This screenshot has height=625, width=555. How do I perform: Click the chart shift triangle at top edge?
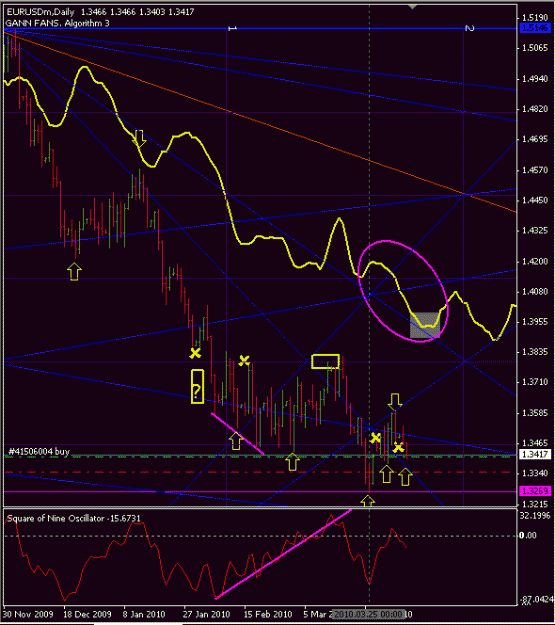pos(413,6)
